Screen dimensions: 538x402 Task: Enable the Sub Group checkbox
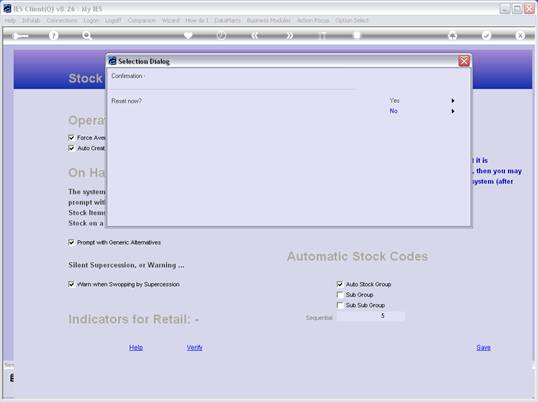[340, 295]
